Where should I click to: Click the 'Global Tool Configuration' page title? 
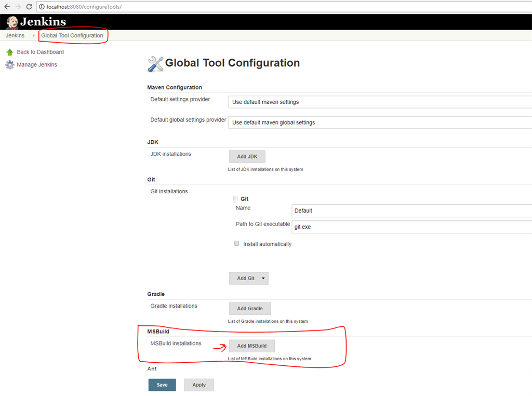232,63
